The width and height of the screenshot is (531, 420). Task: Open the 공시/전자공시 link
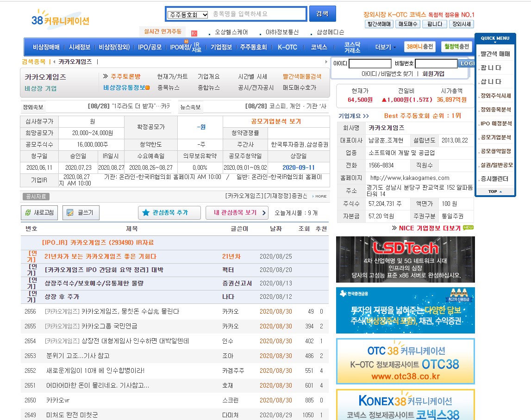click(x=256, y=88)
